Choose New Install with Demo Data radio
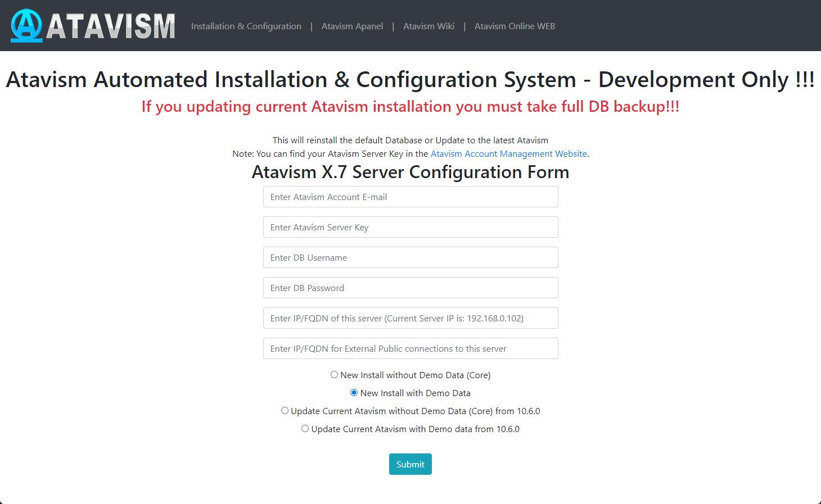This screenshot has width=821, height=504. 354,393
